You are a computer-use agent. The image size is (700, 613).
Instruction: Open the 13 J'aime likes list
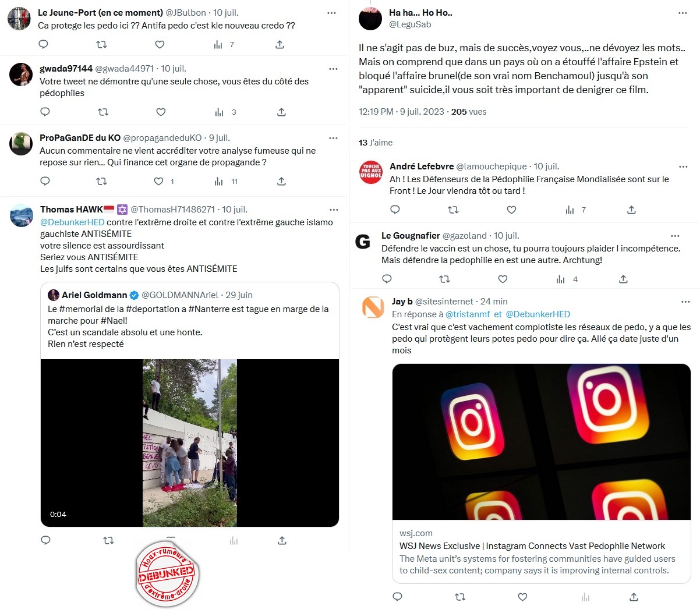[376, 143]
